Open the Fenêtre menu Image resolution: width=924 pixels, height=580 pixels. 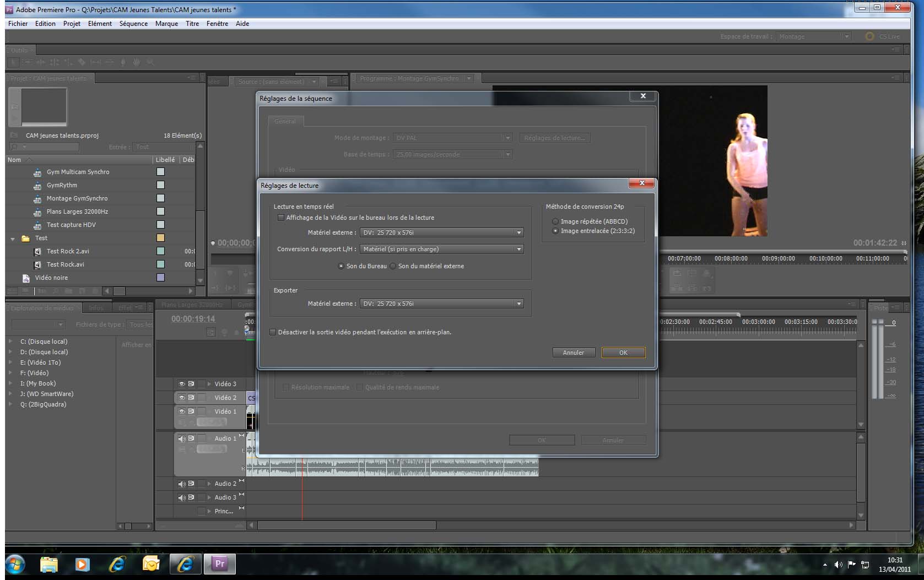coord(217,24)
